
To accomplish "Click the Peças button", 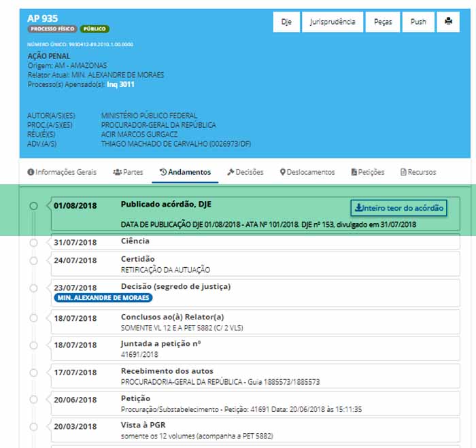I will (x=383, y=22).
